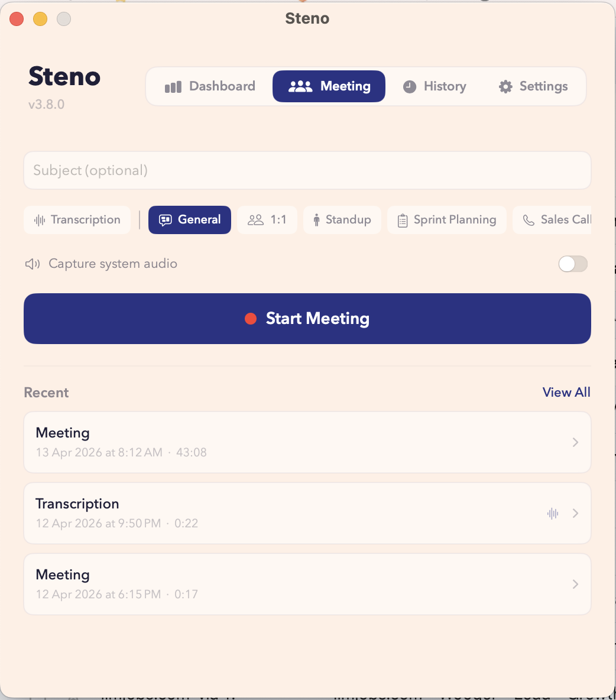616x700 pixels.
Task: Open the Transcription recording chevron
Action: [575, 513]
